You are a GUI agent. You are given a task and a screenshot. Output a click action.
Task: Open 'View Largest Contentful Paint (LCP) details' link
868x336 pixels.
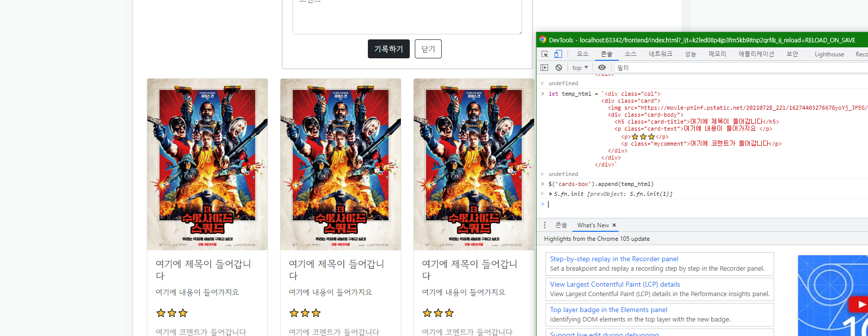coord(615,284)
